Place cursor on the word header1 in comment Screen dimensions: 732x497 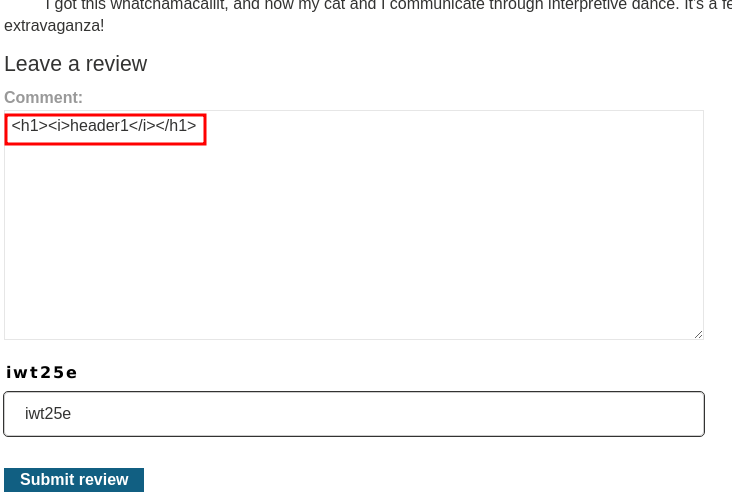tap(99, 126)
